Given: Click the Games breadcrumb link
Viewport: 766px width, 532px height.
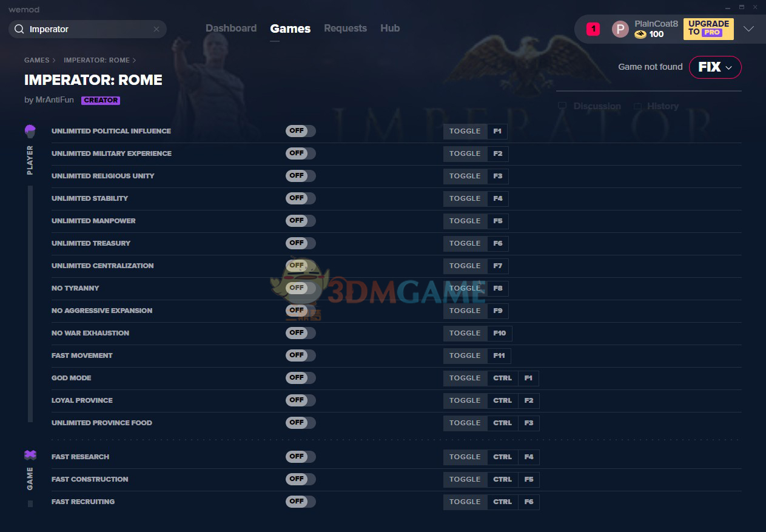Looking at the screenshot, I should (36, 60).
